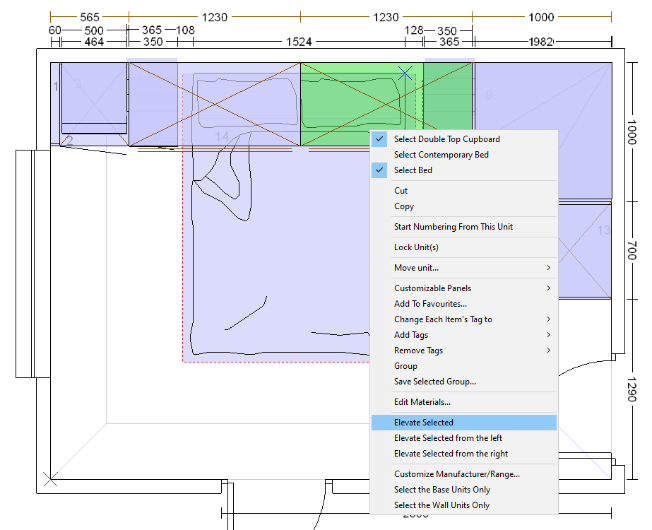Click the vertical 700 dimension label
Viewport: 652px width, 530px height.
click(x=632, y=250)
